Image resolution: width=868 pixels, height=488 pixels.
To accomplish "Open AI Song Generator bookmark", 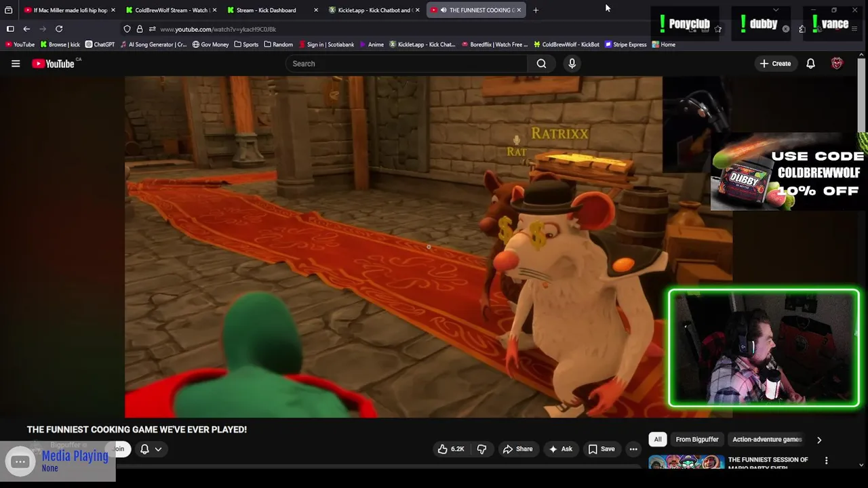I will (x=154, y=45).
